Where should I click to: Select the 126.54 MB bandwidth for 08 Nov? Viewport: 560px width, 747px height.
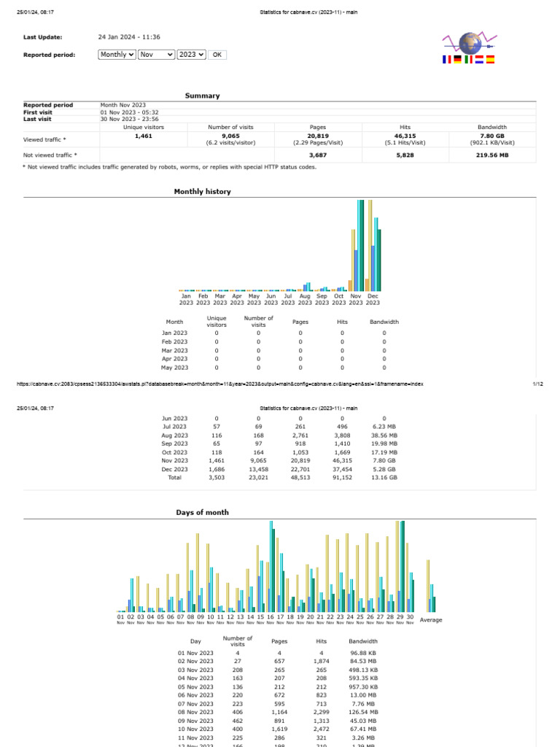(x=363, y=712)
